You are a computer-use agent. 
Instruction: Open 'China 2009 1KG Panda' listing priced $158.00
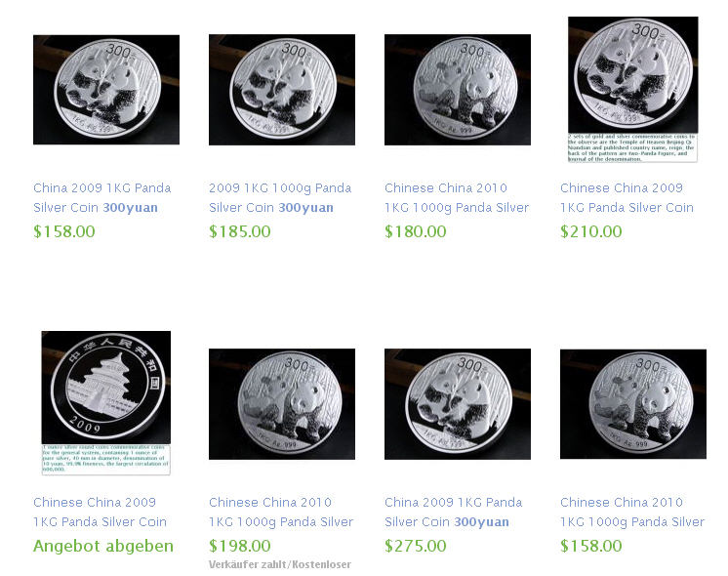click(x=102, y=197)
